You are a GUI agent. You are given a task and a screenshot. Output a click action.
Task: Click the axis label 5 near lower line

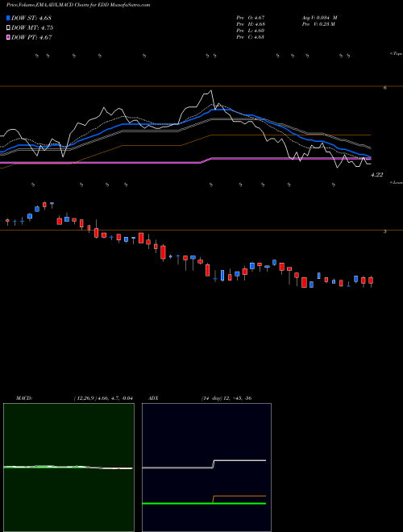tap(384, 231)
